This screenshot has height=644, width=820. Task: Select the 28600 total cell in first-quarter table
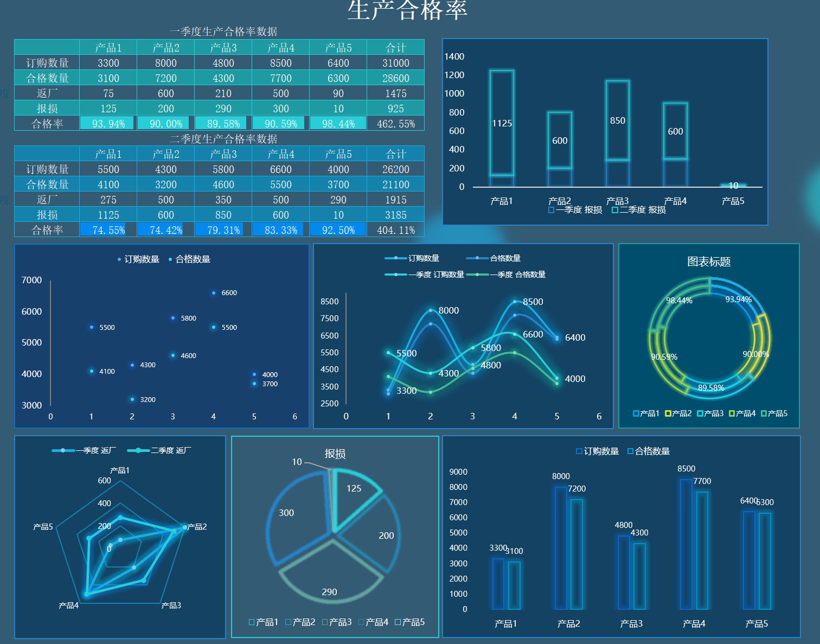pos(396,78)
